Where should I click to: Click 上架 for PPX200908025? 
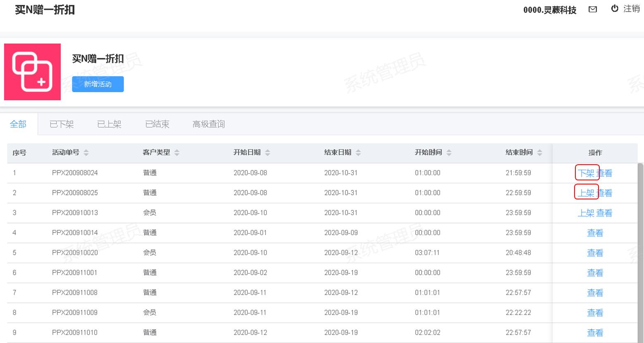point(586,193)
